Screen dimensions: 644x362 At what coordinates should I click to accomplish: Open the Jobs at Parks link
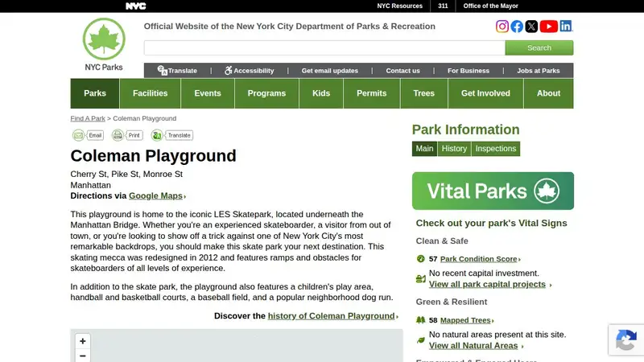539,71
